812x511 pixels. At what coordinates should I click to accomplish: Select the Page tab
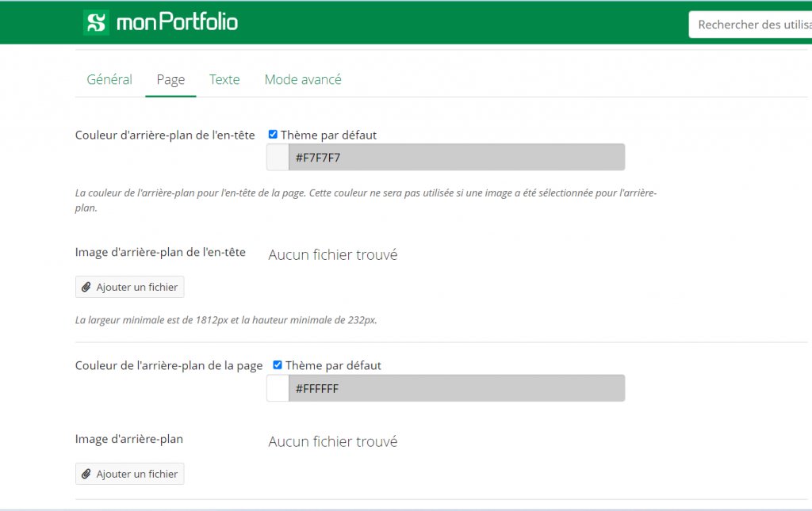170,79
